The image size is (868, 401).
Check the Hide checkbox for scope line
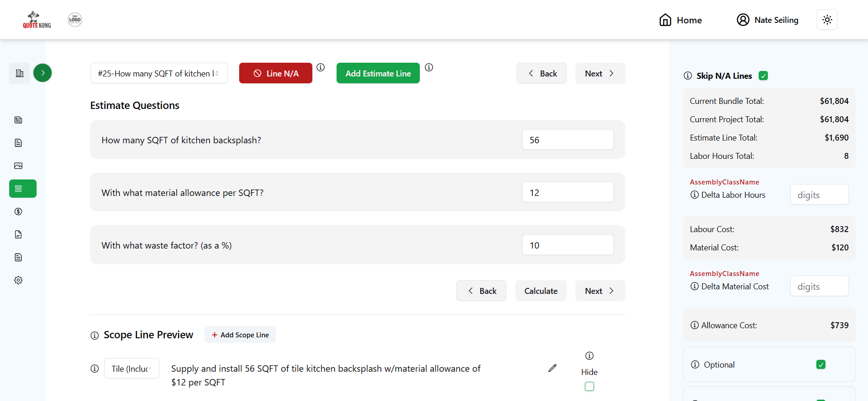589,386
